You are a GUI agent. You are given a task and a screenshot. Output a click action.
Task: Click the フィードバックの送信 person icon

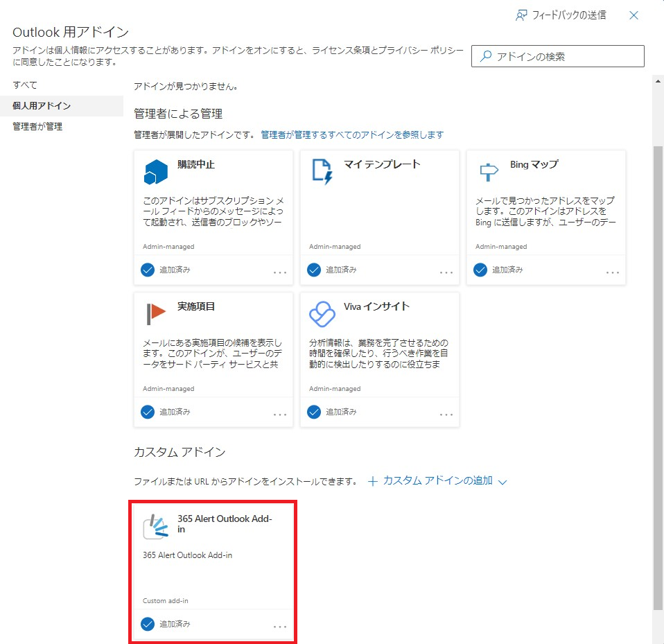pyautogui.click(x=522, y=15)
